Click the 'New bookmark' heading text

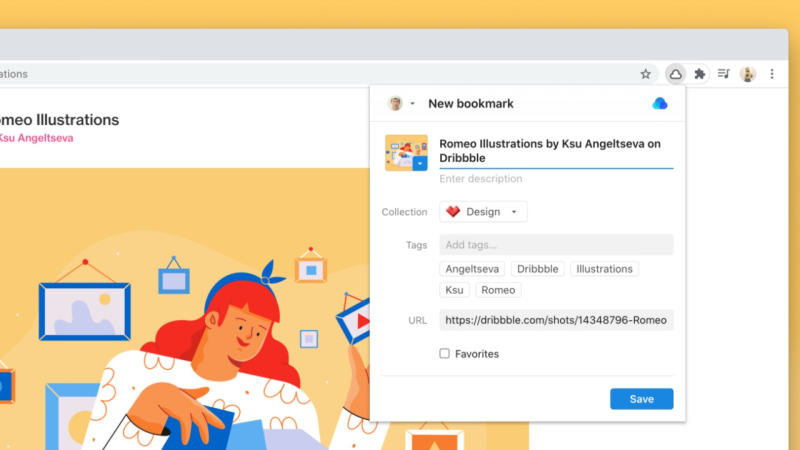[470, 104]
